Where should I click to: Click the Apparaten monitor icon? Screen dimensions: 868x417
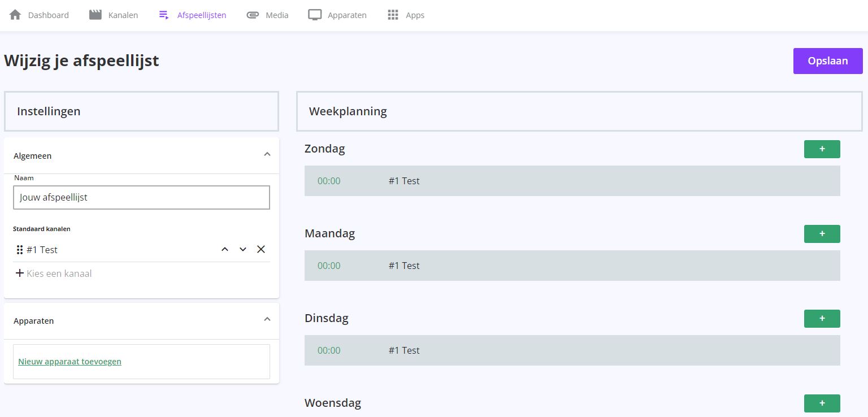315,15
